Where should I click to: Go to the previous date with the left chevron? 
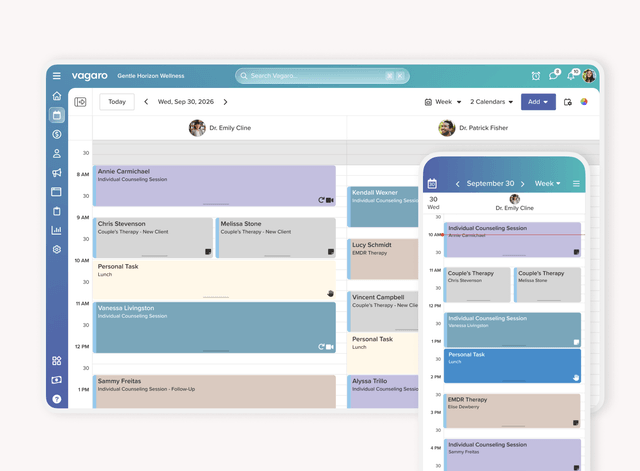(x=146, y=102)
